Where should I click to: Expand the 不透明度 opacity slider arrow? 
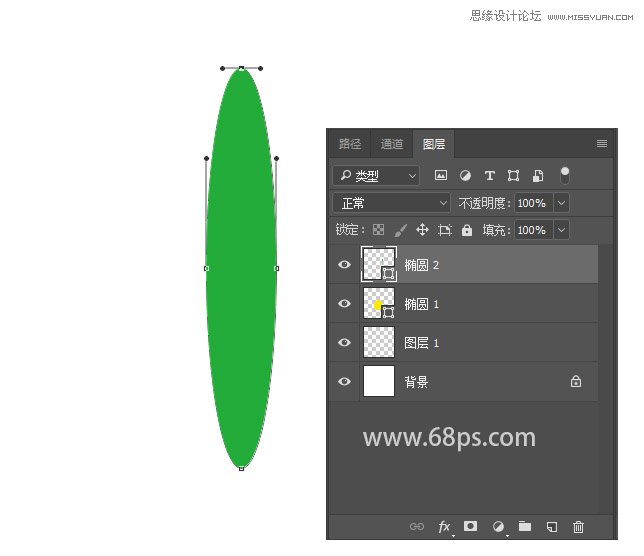(561, 203)
